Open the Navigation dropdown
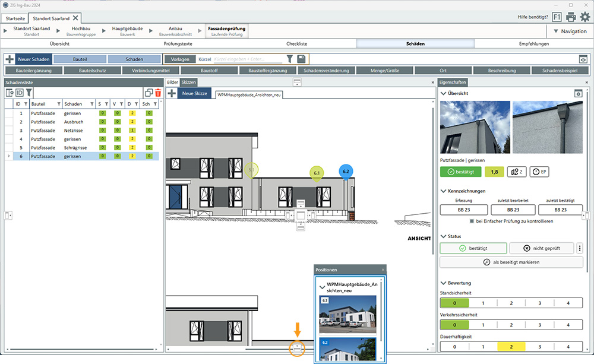Image resolution: width=594 pixels, height=364 pixels. click(x=569, y=31)
